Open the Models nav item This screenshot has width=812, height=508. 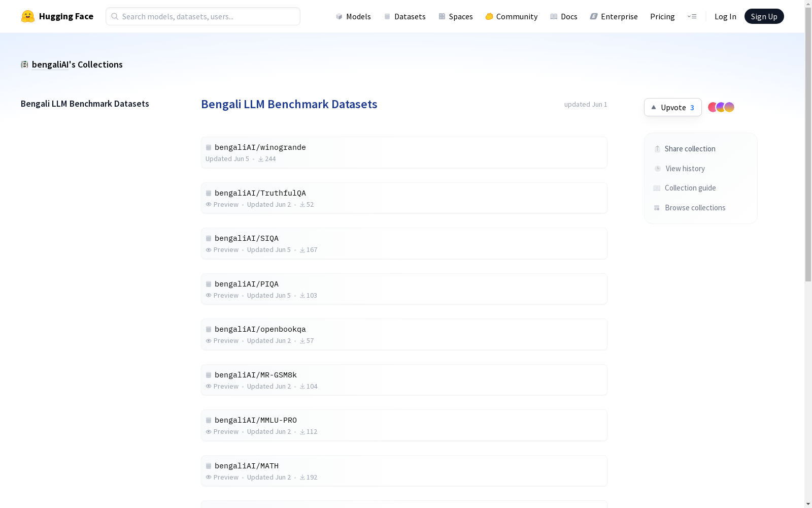click(x=353, y=16)
